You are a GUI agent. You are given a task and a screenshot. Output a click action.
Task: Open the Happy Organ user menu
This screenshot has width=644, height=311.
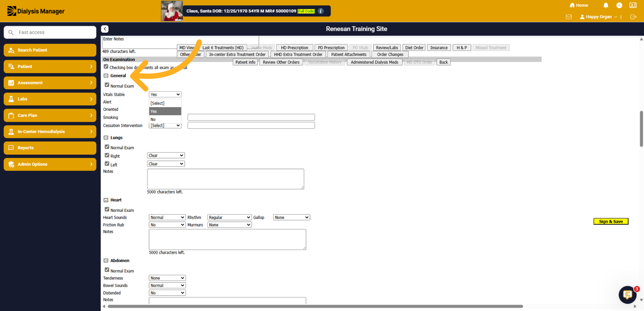click(598, 17)
